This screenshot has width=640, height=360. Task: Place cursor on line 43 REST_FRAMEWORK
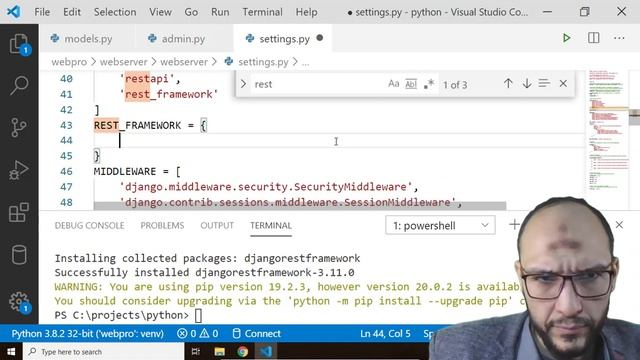coord(137,125)
